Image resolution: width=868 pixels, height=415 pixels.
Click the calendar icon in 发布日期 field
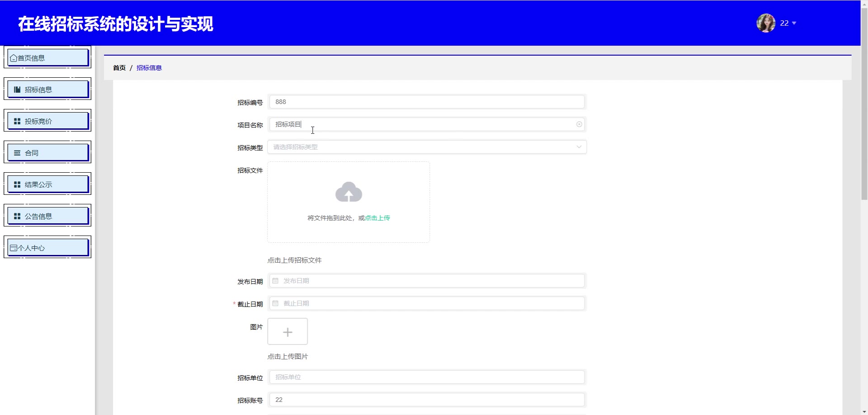point(275,281)
